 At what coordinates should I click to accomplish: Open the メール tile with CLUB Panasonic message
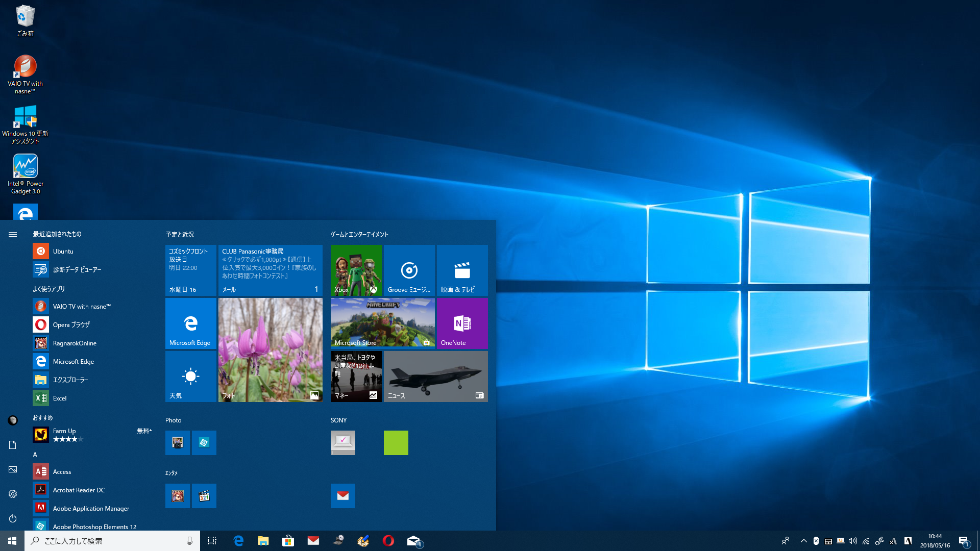271,270
